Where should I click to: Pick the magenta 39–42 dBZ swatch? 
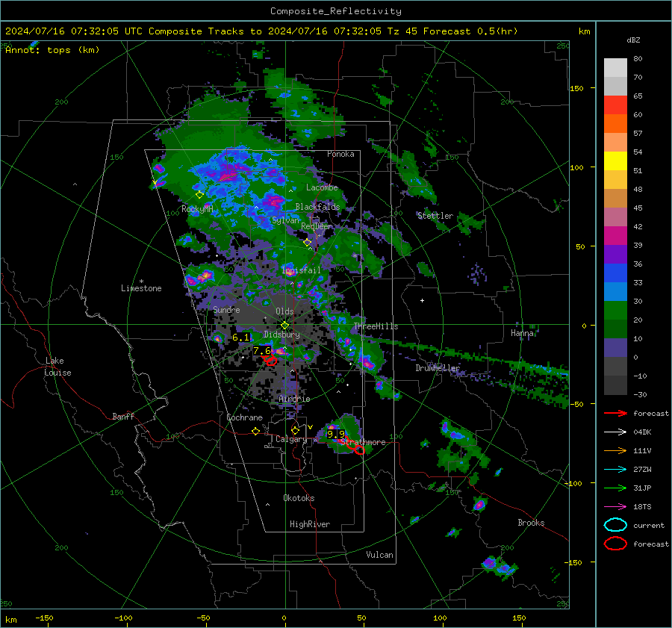(615, 236)
